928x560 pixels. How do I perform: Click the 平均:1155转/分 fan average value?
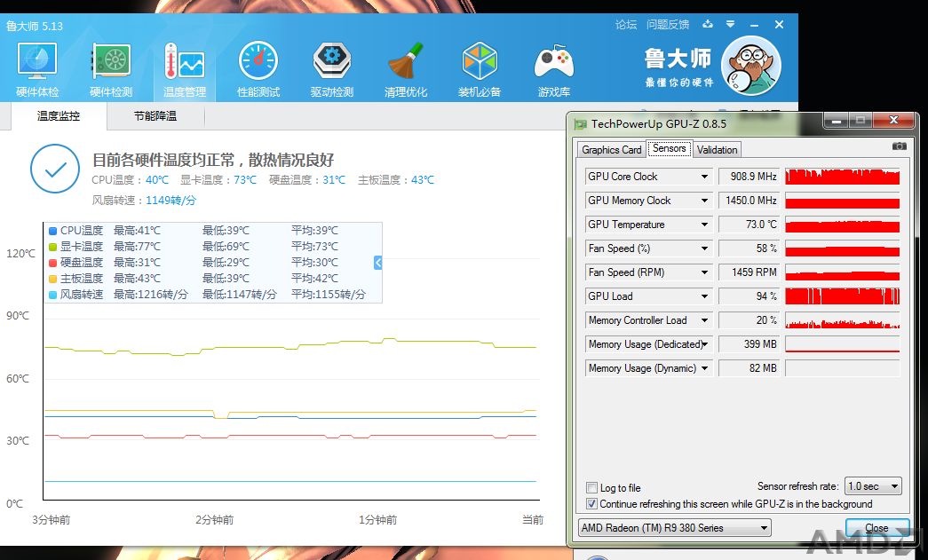tap(329, 295)
